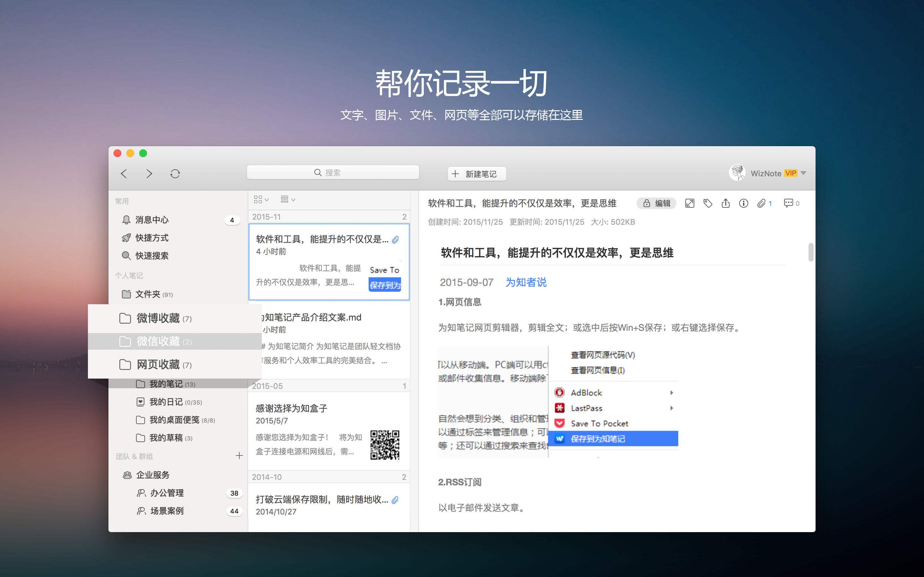The image size is (924, 577).
Task: Open the share icon for current note
Action: click(726, 203)
